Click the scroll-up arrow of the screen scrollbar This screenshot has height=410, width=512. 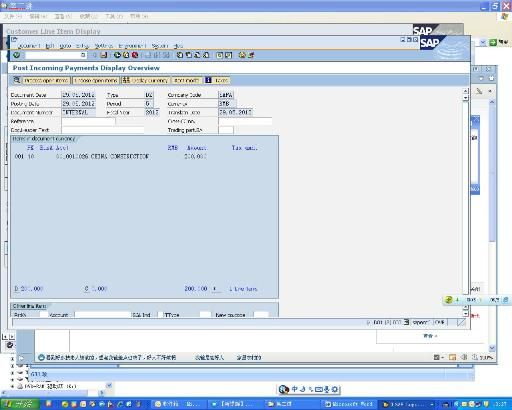pyautogui.click(x=465, y=91)
